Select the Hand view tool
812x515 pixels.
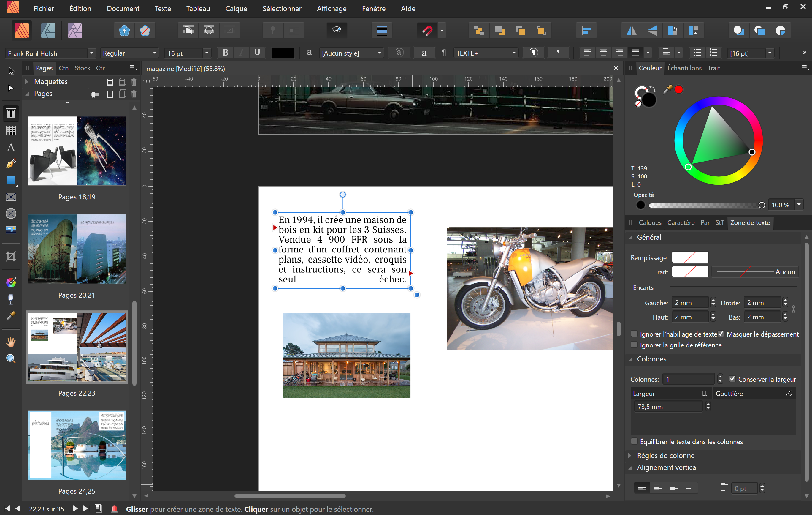tap(11, 342)
